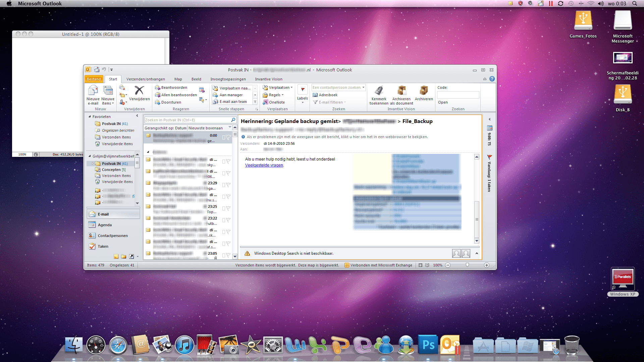
Task: Click zoom in plus button in status bar
Action: coord(487,265)
